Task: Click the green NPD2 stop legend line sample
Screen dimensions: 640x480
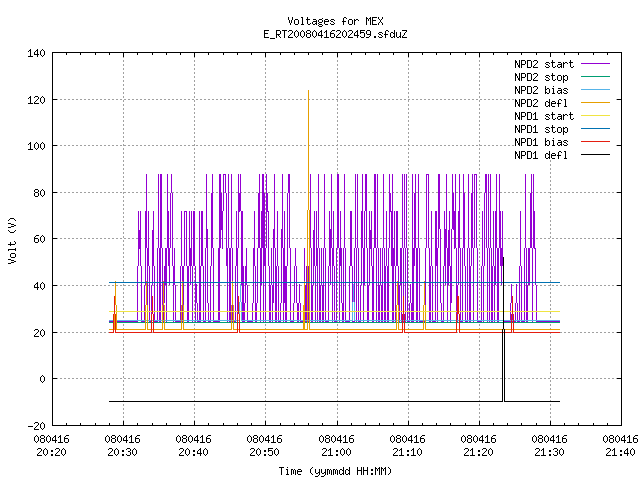Action: [595, 77]
